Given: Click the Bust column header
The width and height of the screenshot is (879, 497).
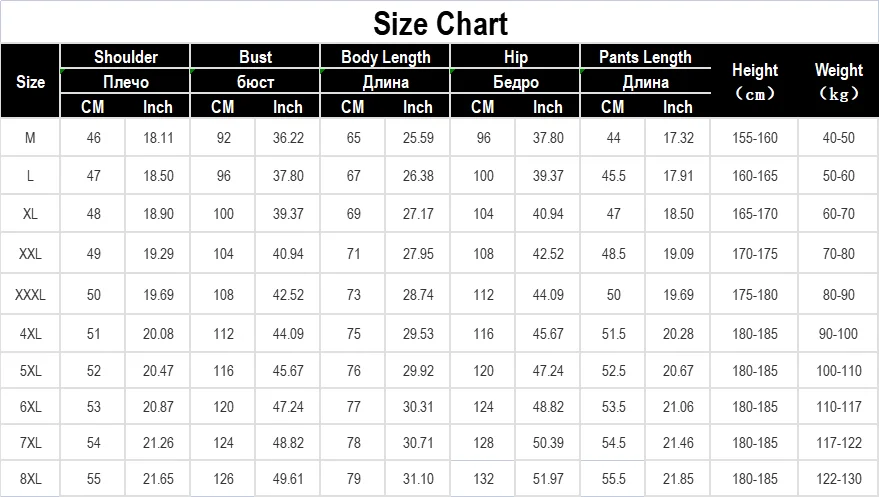Looking at the screenshot, I should [x=255, y=57].
